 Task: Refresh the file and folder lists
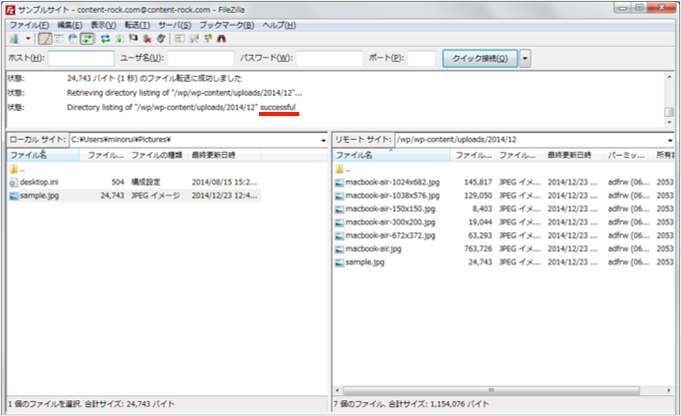pyautogui.click(x=106, y=39)
